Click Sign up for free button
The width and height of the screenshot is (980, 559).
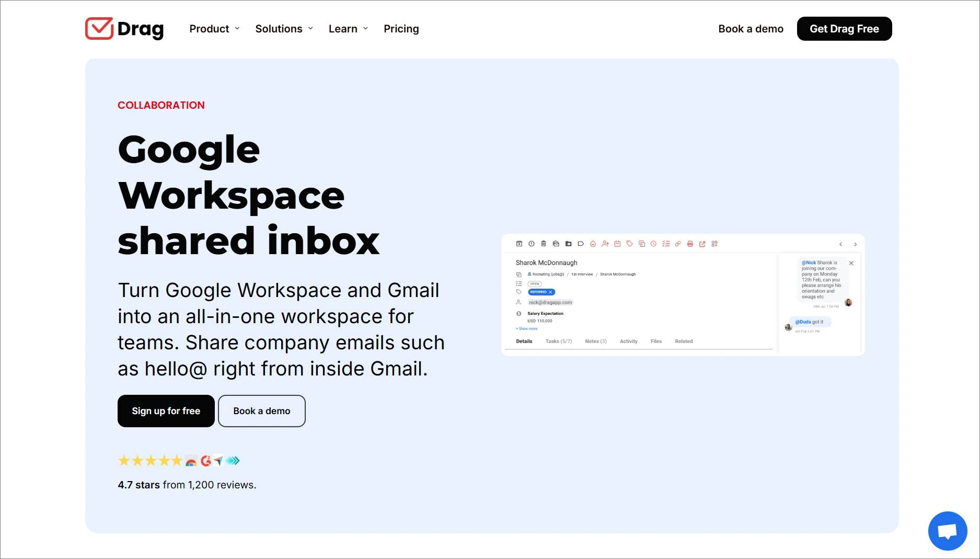coord(166,411)
